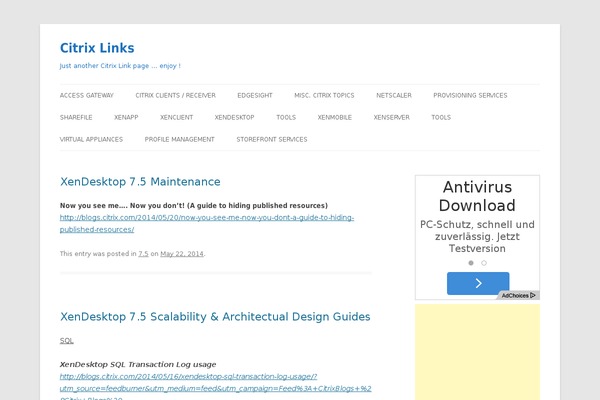600x400 pixels.
Task: Go to the NetScaler menu item
Action: (x=394, y=95)
